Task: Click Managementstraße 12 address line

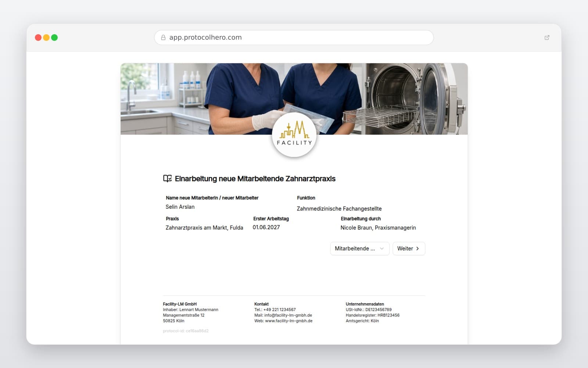Action: coord(184,315)
